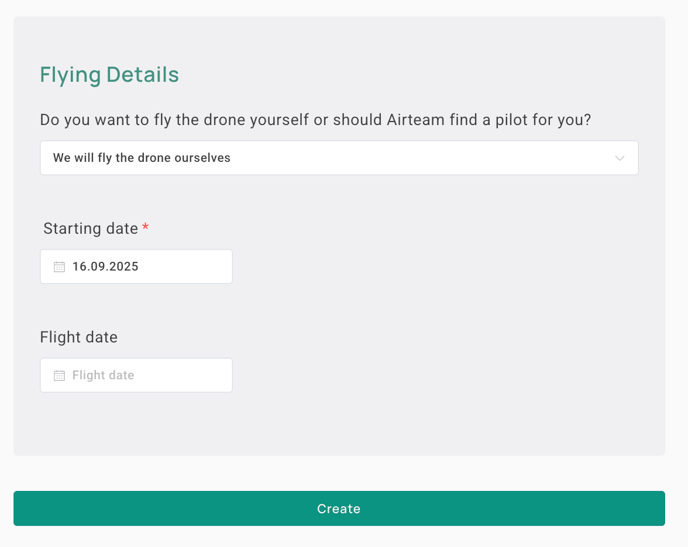Click the word 'Create' on the green button
688x547 pixels.
tap(339, 509)
